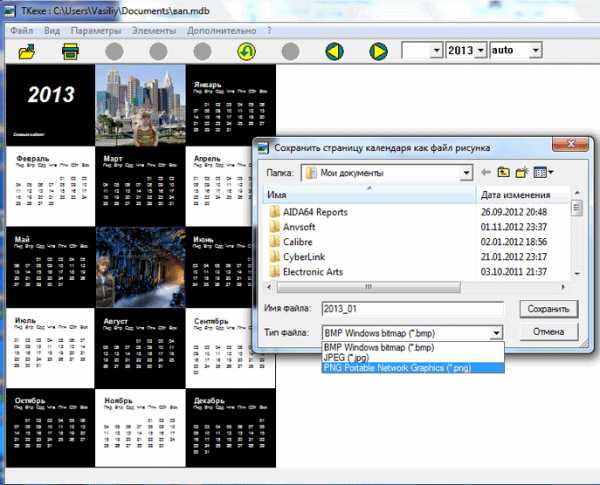Click the yellow circular refresh arrow icon
The height and width of the screenshot is (485, 600).
pos(246,51)
